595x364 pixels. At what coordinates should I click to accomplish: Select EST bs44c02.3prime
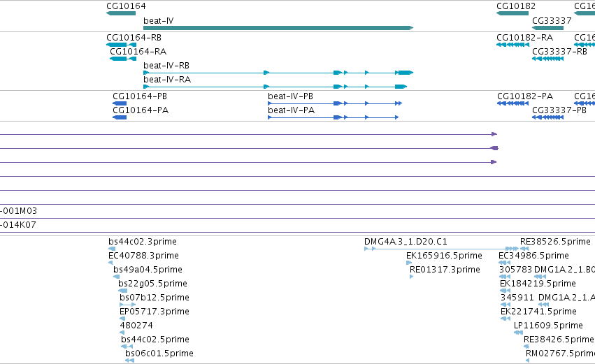(x=143, y=242)
